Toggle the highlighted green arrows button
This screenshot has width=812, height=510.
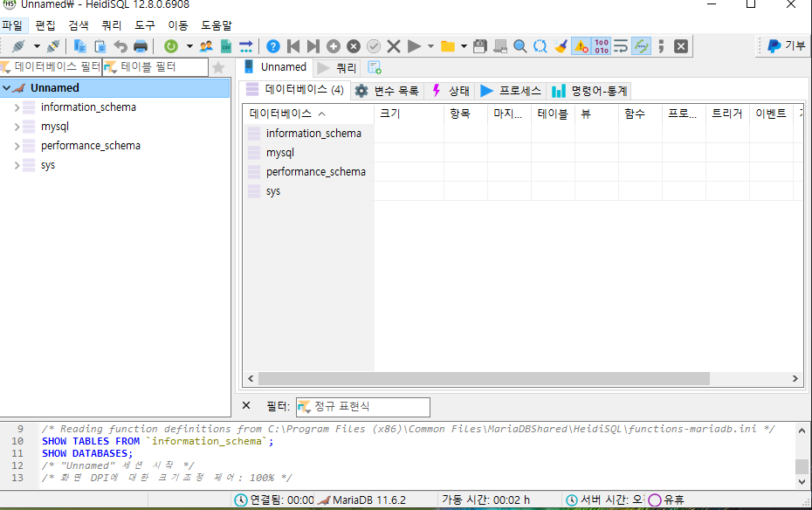(641, 46)
